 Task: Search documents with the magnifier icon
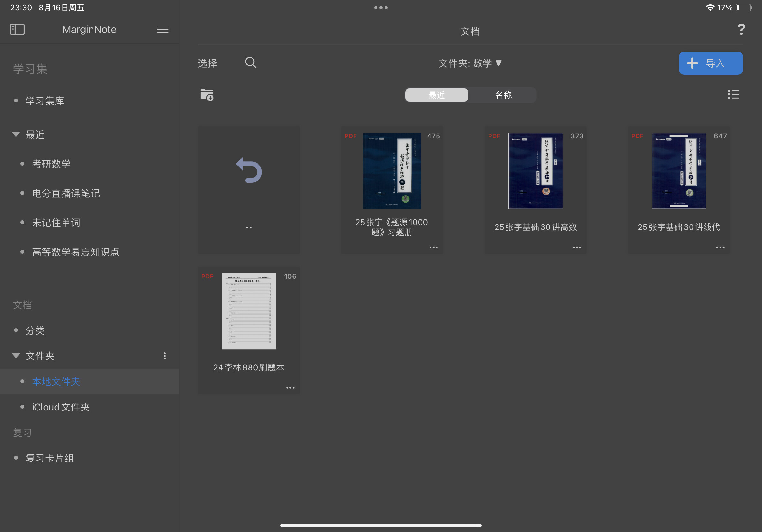point(250,63)
